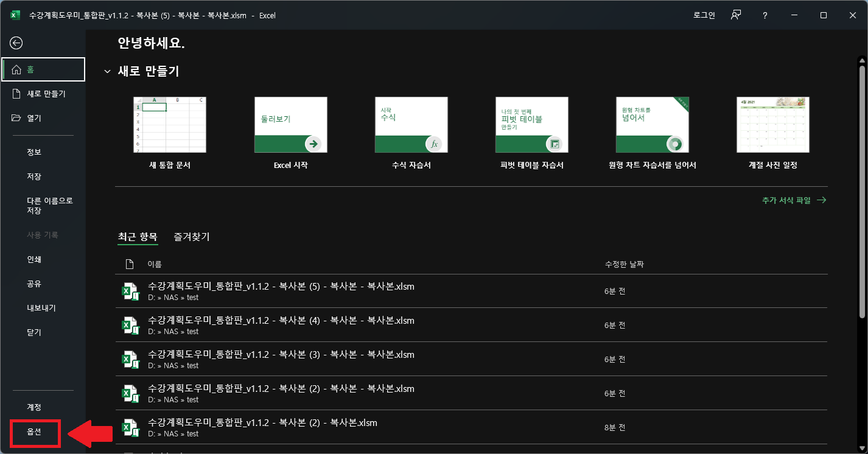The height and width of the screenshot is (454, 868).
Task: Open 옵션 in the sidebar
Action: click(35, 431)
